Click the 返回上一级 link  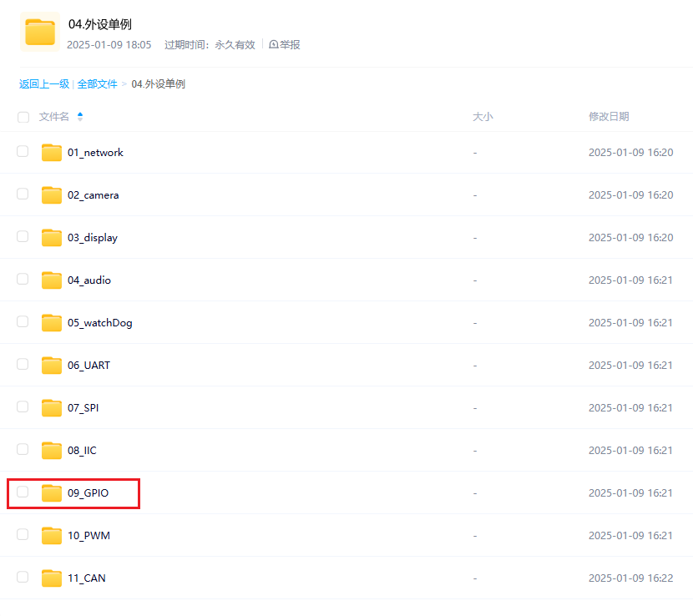tap(43, 83)
